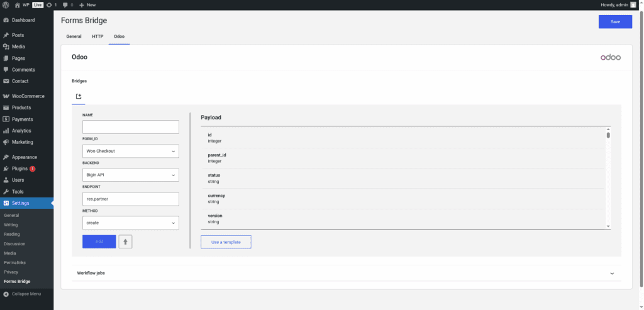The image size is (644, 310).
Task: Click the Add bridge button
Action: pos(99,242)
